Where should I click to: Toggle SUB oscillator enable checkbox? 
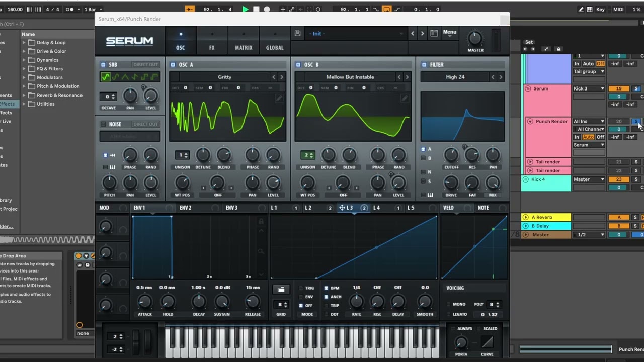103,65
